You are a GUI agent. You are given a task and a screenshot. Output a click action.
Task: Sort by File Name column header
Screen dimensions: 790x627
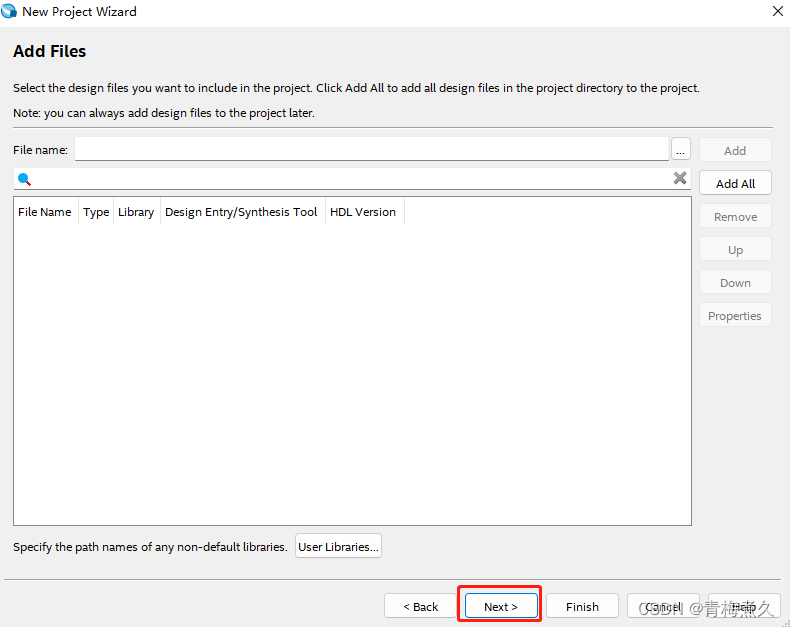click(45, 212)
